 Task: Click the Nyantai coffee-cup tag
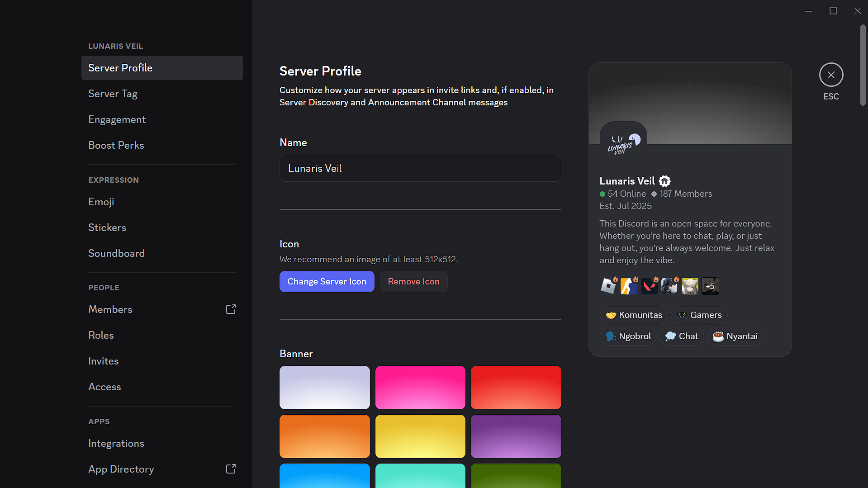point(735,336)
